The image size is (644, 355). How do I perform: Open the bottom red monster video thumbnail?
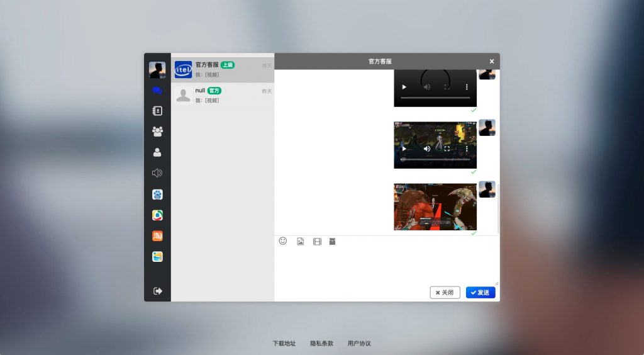[x=435, y=206]
